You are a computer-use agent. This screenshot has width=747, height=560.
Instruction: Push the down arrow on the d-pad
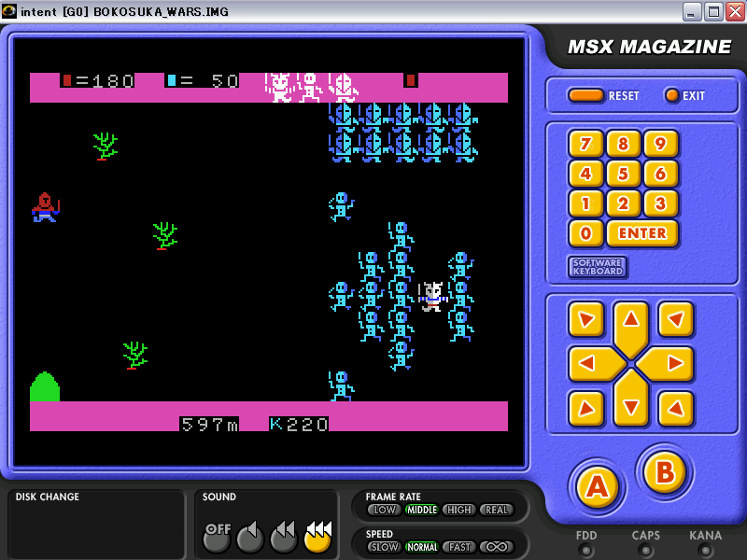[x=631, y=402]
